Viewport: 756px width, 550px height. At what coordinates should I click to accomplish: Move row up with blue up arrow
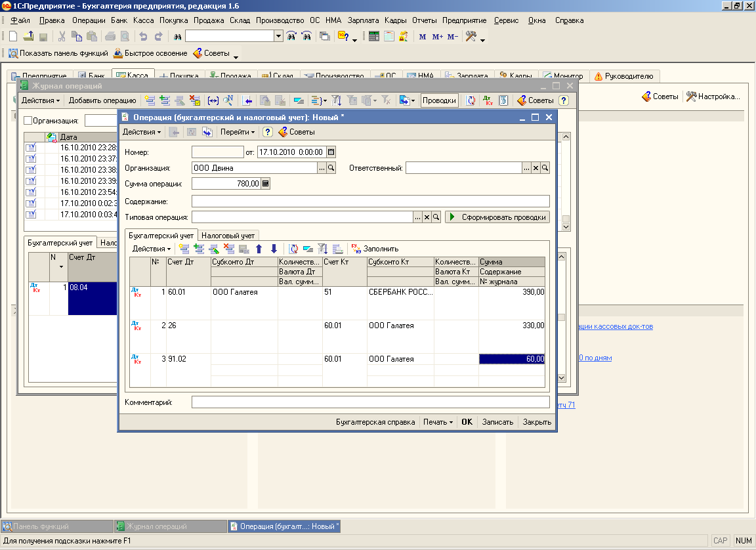pos(259,249)
